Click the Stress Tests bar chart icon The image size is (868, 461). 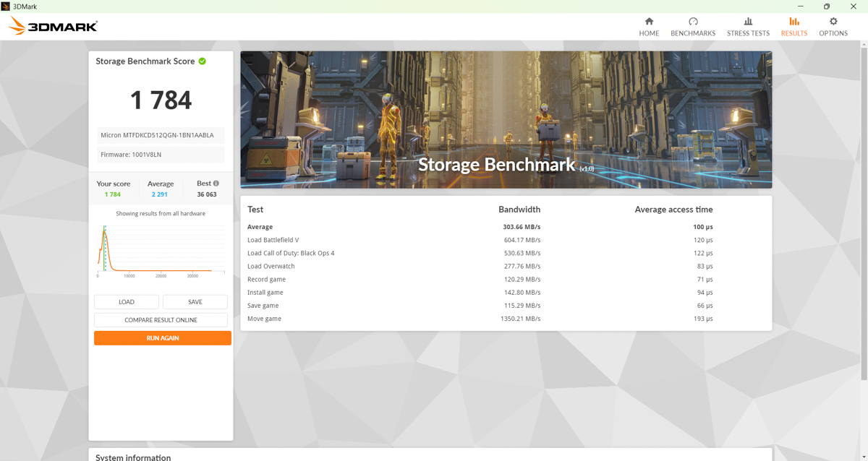(748, 22)
